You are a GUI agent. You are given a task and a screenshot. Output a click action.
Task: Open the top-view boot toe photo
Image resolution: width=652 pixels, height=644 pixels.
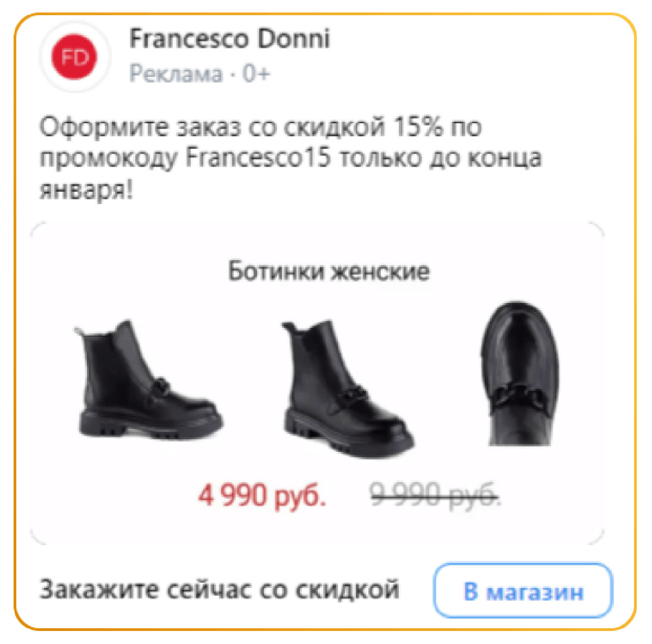(x=519, y=374)
